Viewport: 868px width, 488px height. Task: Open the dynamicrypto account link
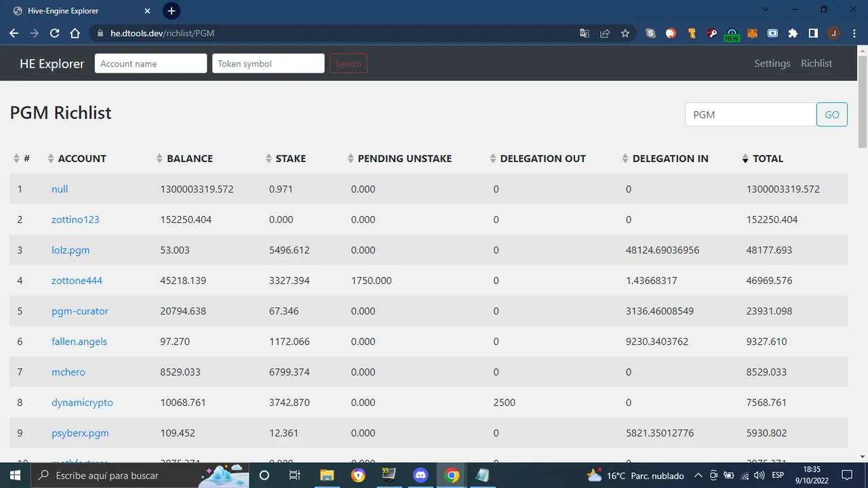(82, 403)
